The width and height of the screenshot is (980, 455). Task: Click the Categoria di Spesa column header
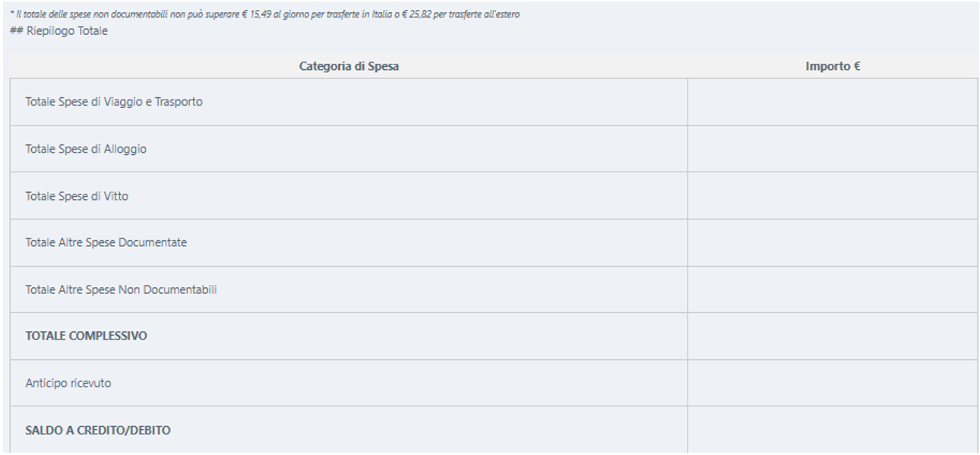point(349,67)
